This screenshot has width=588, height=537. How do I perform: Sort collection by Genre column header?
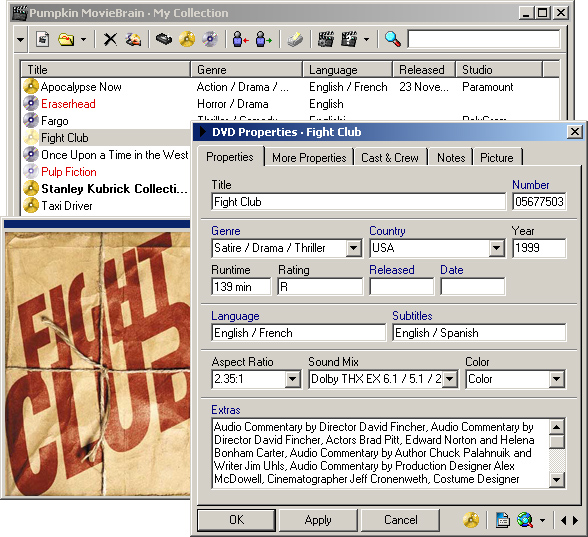point(246,70)
